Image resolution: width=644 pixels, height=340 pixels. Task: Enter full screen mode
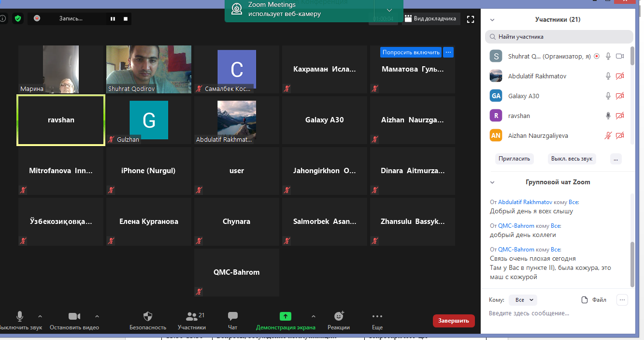tap(471, 19)
